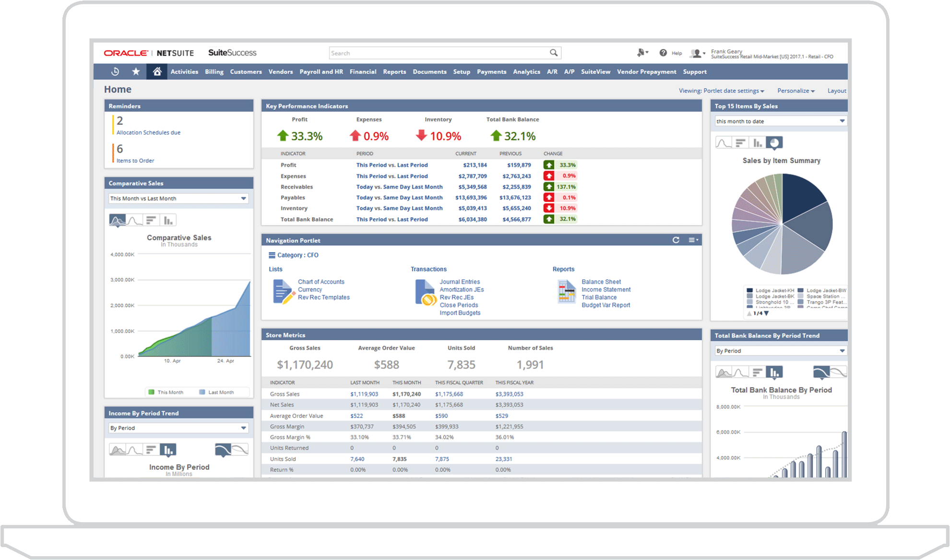
Task: Toggle the This Month legend series
Action: pos(166,392)
